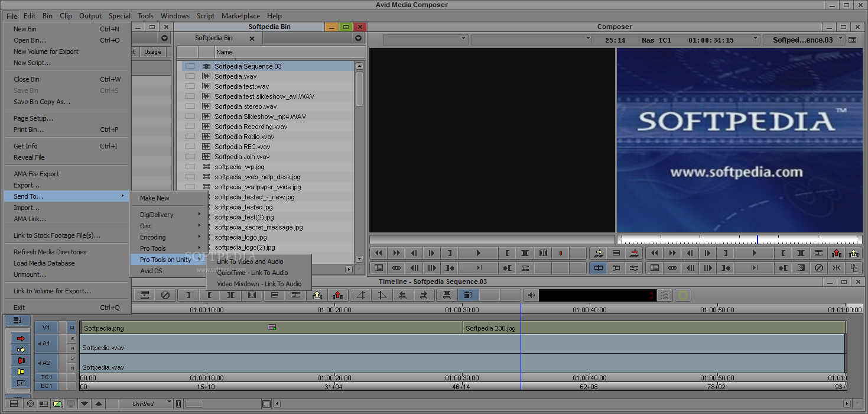Open the source clip name dropdown in Composer

click(463, 38)
